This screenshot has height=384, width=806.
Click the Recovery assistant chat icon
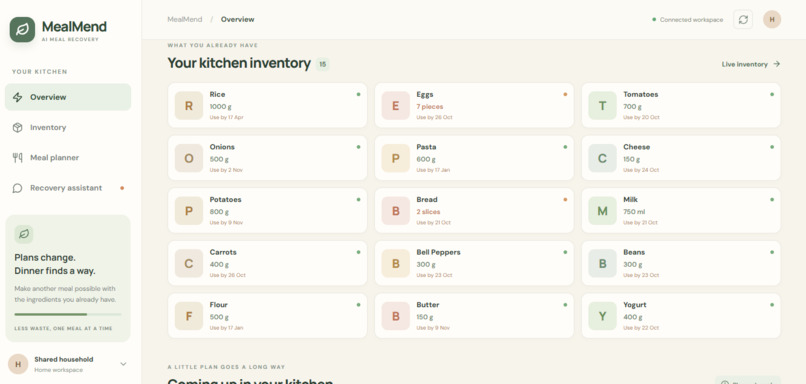[17, 188]
